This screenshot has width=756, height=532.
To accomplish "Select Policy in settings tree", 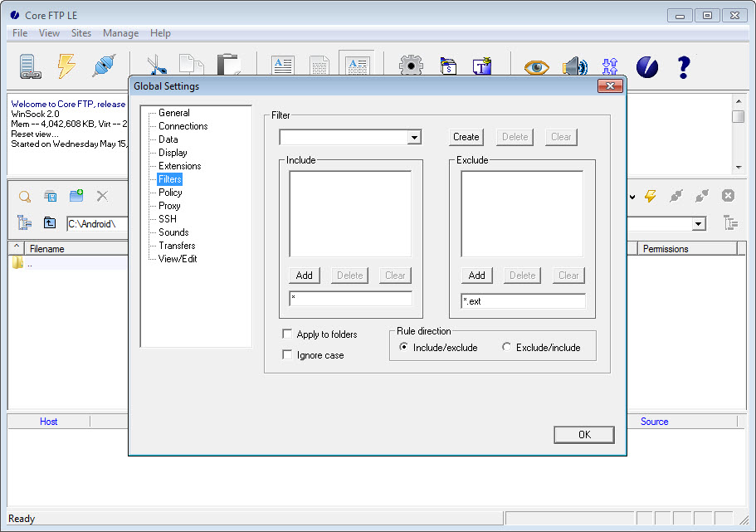I will click(170, 193).
